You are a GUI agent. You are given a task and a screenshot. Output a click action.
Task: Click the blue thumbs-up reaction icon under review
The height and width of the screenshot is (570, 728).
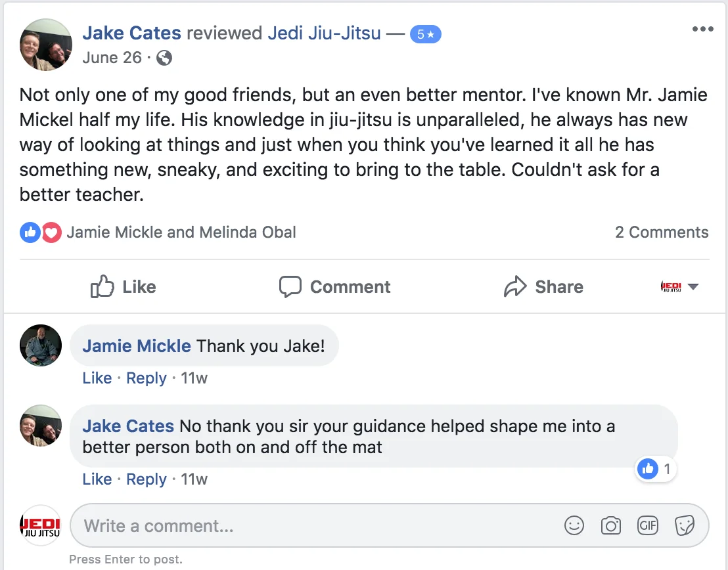(30, 232)
